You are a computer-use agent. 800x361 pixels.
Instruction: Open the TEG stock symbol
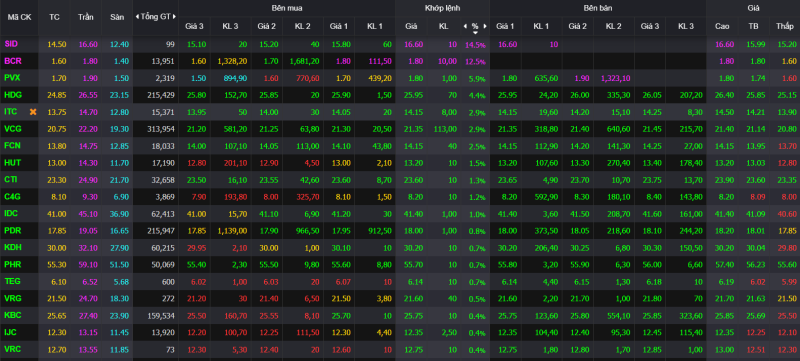[x=13, y=281]
